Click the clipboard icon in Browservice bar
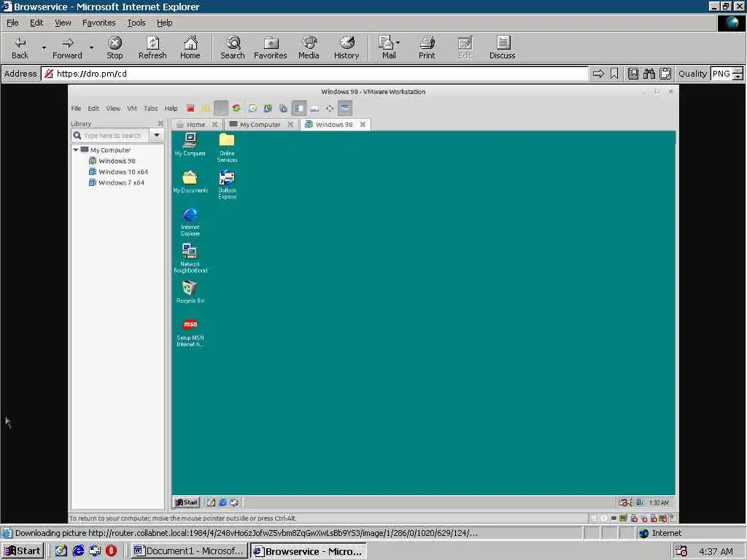 tap(665, 74)
